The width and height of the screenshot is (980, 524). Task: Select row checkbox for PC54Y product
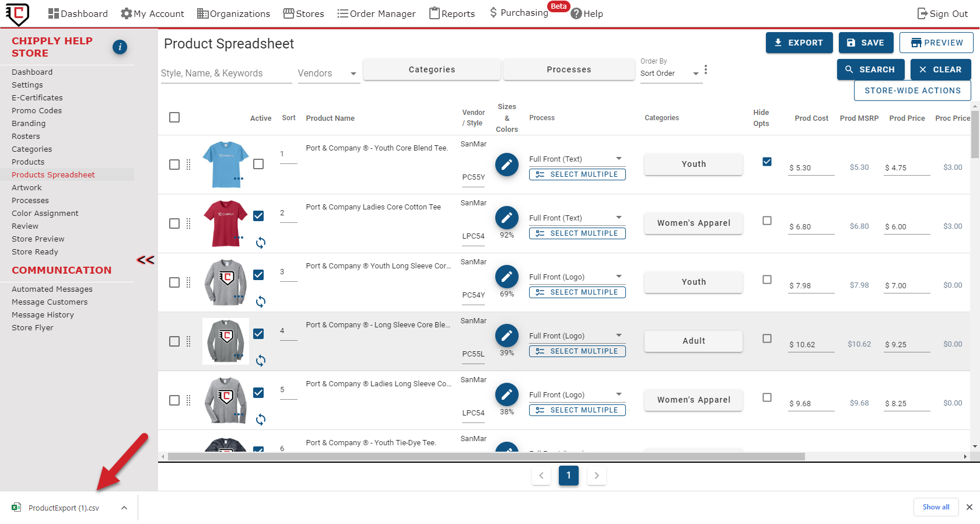pos(174,282)
